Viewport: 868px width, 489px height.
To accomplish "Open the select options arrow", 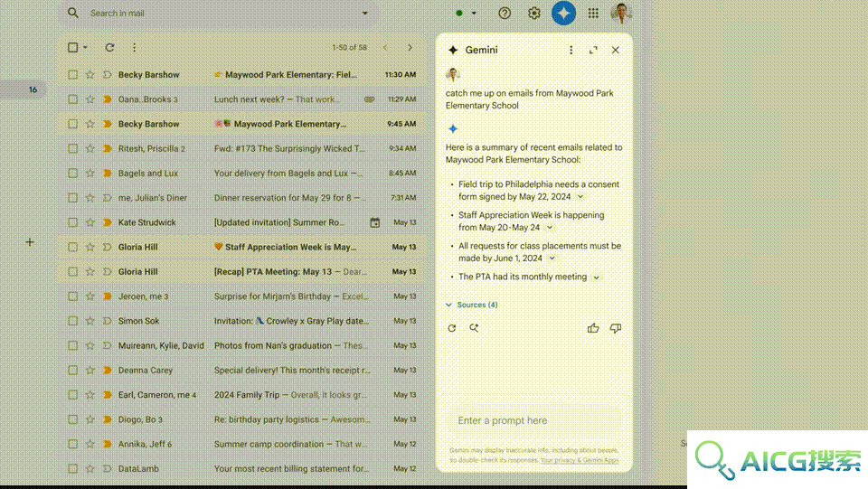I will (x=85, y=48).
